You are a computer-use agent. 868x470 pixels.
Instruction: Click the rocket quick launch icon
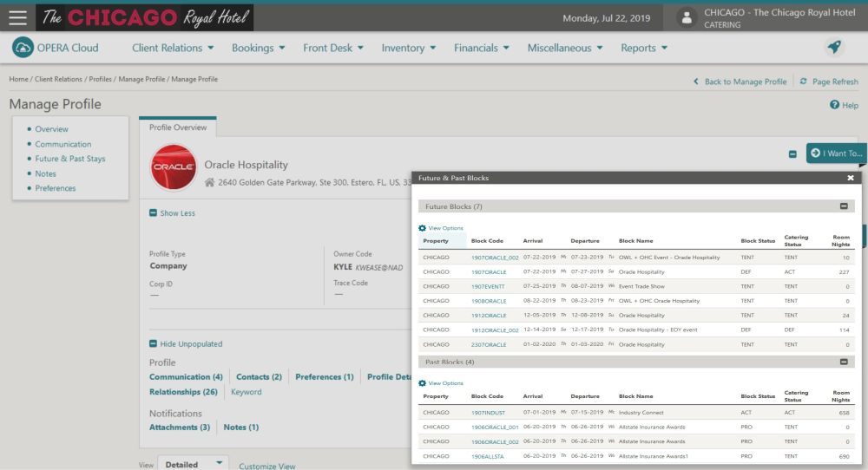point(834,47)
